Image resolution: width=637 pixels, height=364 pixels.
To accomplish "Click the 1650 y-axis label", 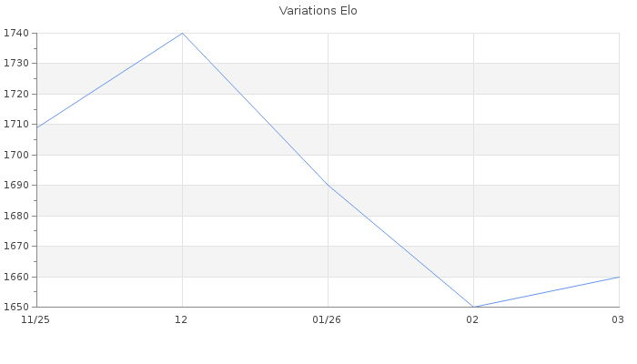I will tap(15, 307).
